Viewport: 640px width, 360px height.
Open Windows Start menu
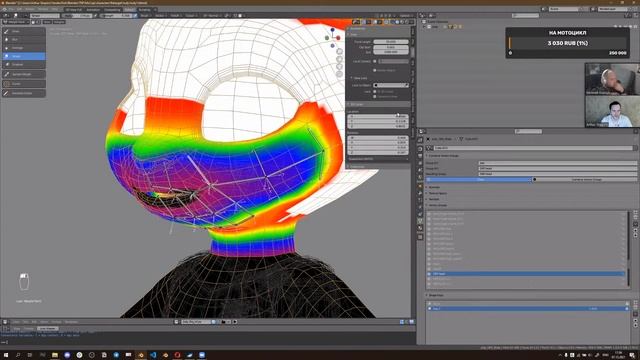6,355
